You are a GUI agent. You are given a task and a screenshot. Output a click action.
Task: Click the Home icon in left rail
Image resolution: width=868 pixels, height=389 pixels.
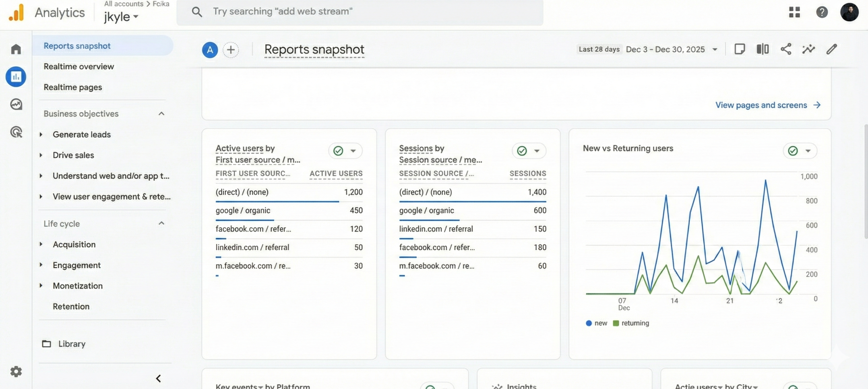point(16,49)
